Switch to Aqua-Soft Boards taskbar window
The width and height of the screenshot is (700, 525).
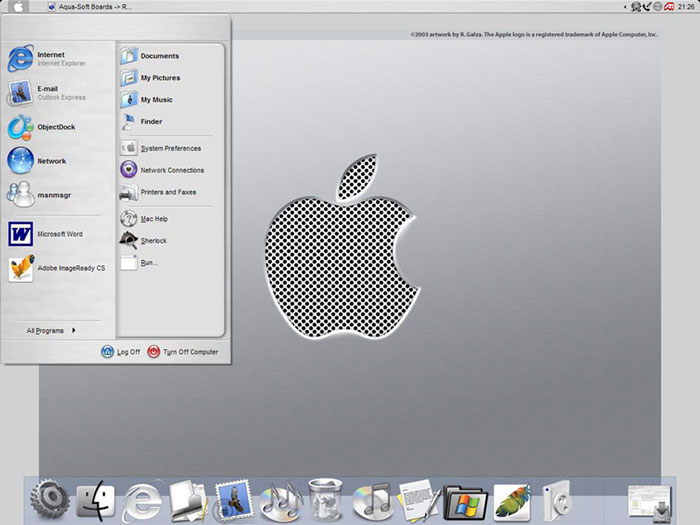click(x=89, y=7)
